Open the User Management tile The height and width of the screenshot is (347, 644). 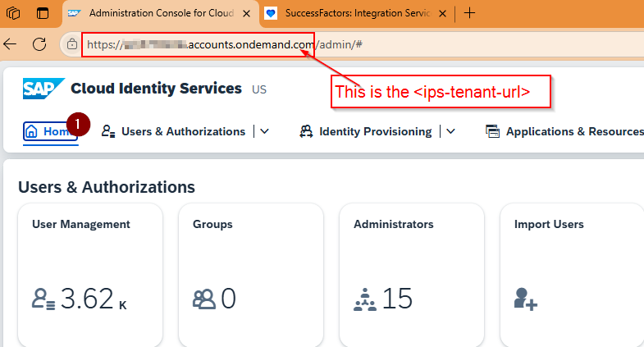(x=90, y=275)
